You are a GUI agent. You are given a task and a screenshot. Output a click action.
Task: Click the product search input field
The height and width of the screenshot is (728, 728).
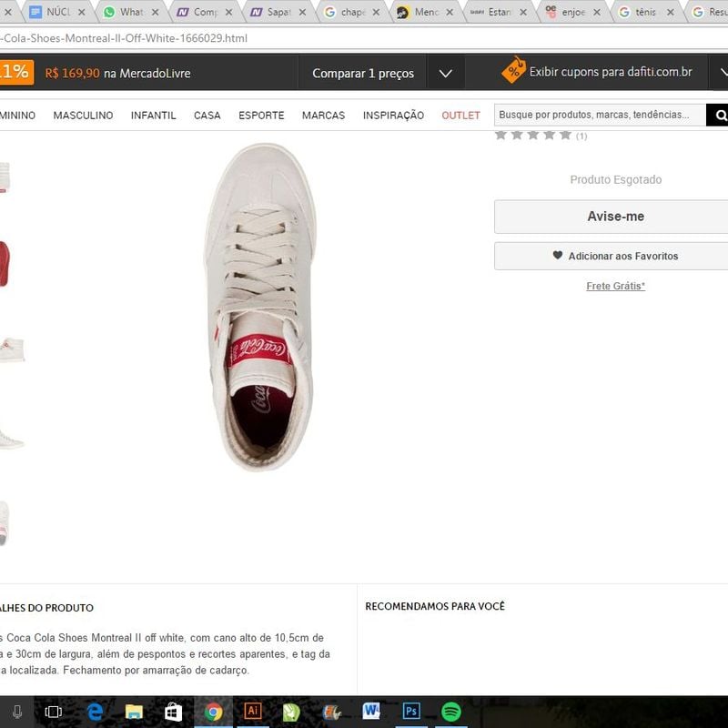(x=601, y=116)
